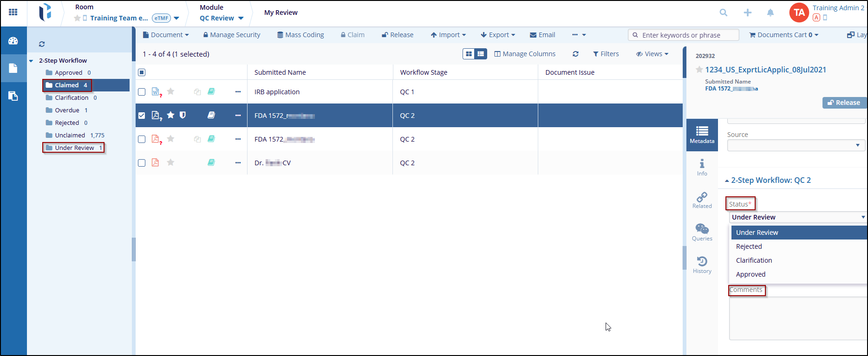Click the notifications bell icon
The width and height of the screenshot is (868, 356).
[770, 13]
